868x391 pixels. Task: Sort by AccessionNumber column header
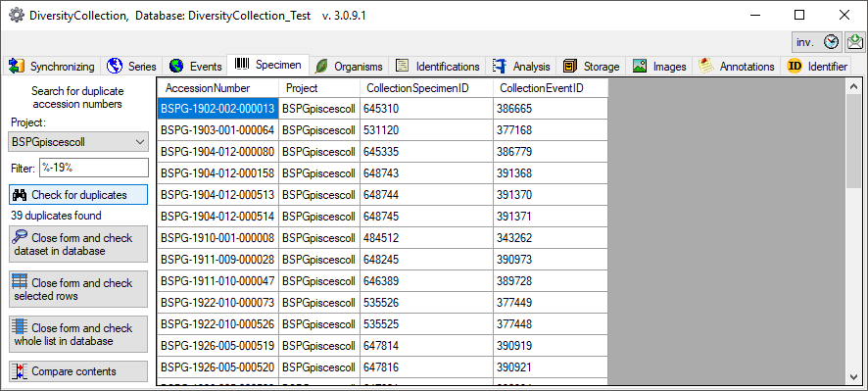(x=217, y=88)
